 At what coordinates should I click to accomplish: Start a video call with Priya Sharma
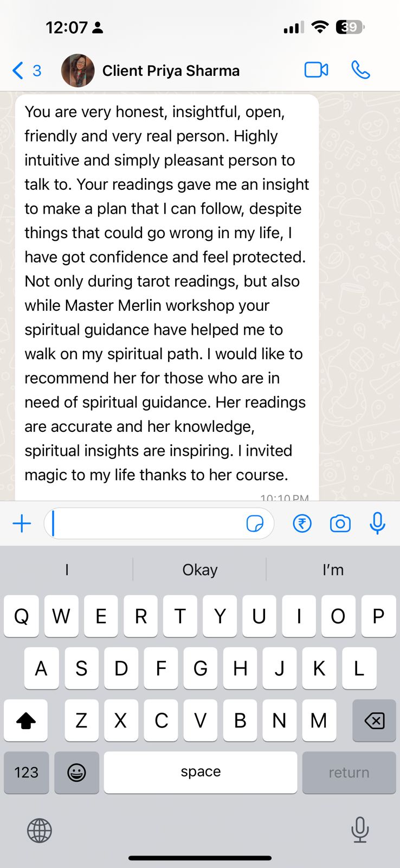(316, 70)
